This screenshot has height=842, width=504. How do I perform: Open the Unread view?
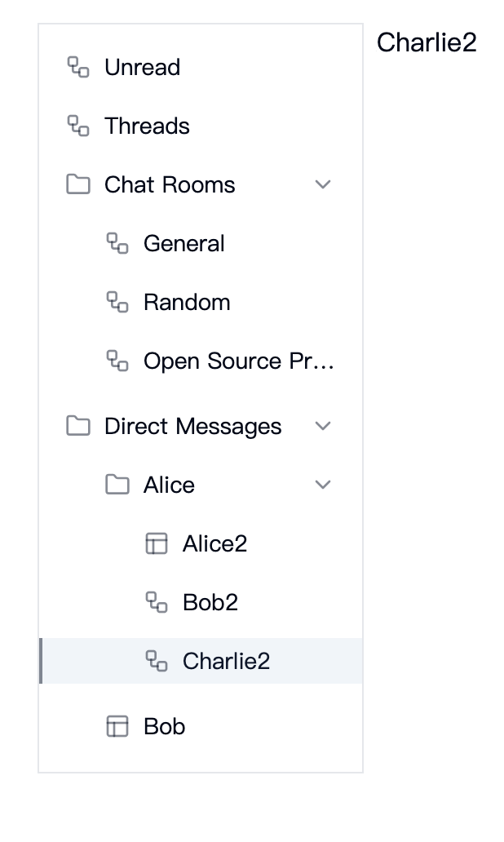pyautogui.click(x=142, y=68)
